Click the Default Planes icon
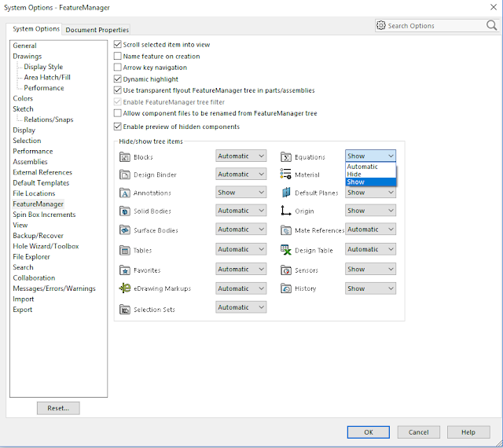The image size is (503, 448). (x=286, y=193)
